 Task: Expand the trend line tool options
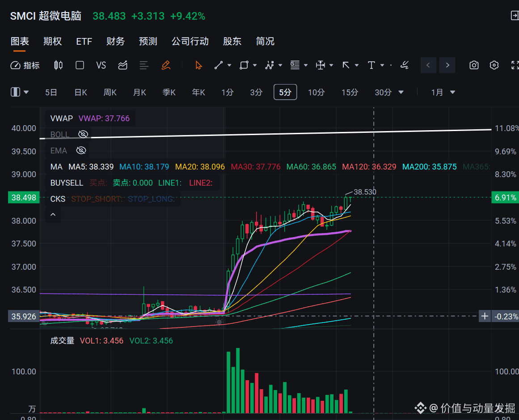point(229,65)
